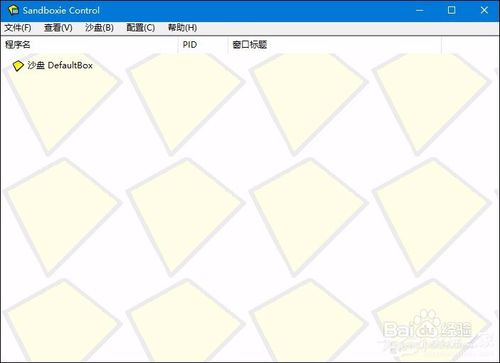This screenshot has width=500, height=363.
Task: Click the 程序名 column header
Action: pyautogui.click(x=90, y=45)
